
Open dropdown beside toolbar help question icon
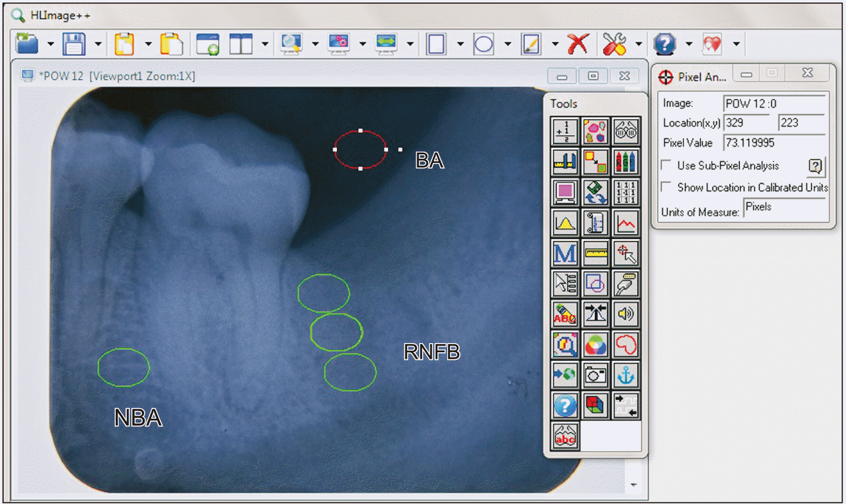pyautogui.click(x=689, y=44)
